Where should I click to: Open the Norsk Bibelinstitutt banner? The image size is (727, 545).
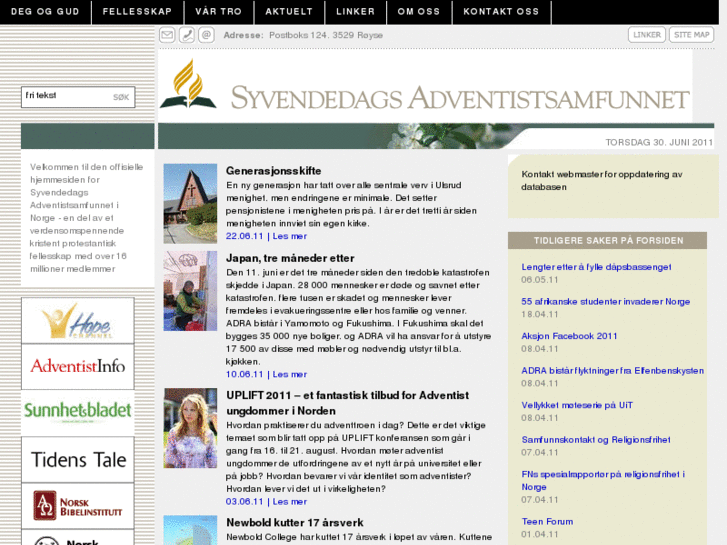pos(78,506)
